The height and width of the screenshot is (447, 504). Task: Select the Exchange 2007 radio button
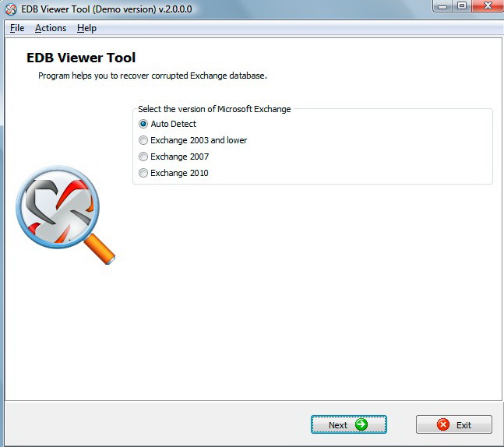click(143, 157)
